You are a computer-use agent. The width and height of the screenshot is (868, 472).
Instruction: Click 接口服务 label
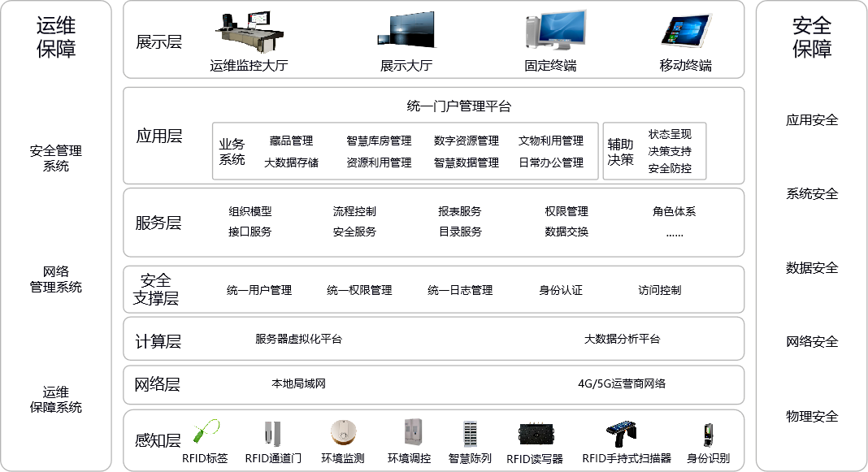pyautogui.click(x=250, y=232)
